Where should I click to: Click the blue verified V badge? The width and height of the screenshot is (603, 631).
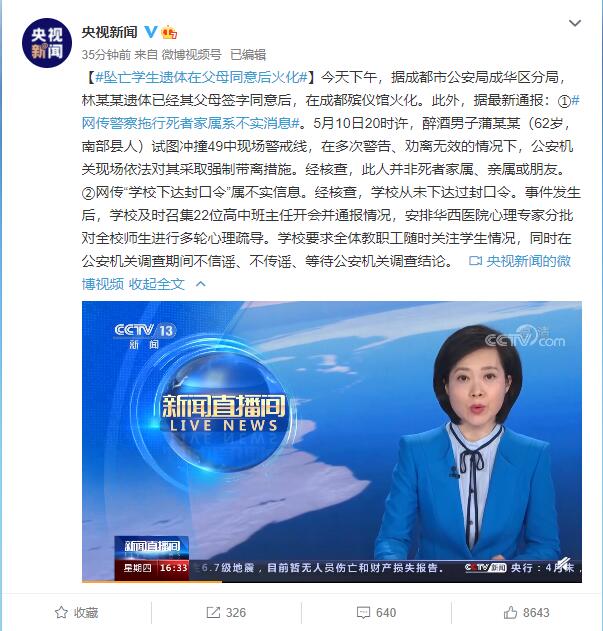coord(151,31)
